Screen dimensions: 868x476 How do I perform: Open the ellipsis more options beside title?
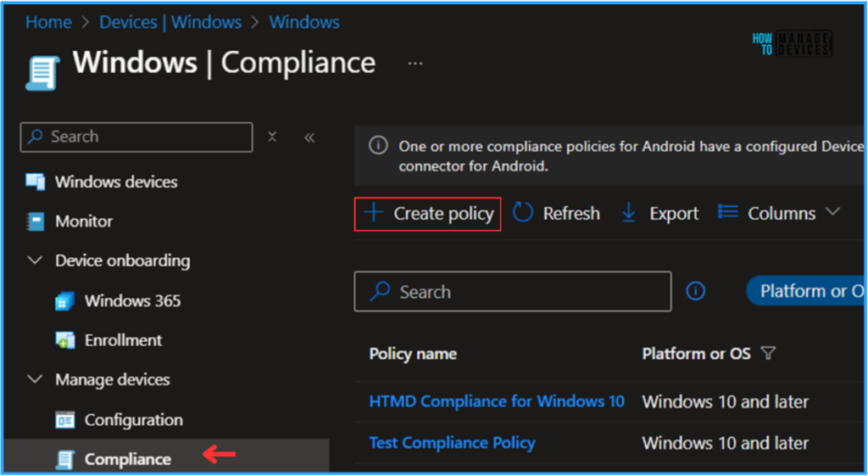415,63
